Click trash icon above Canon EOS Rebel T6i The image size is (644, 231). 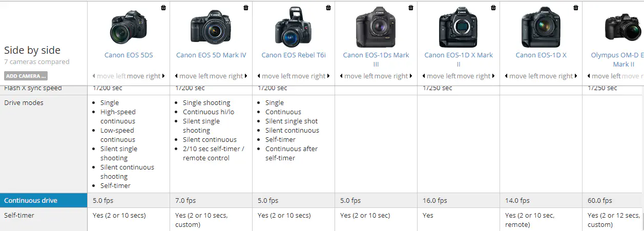click(x=328, y=8)
